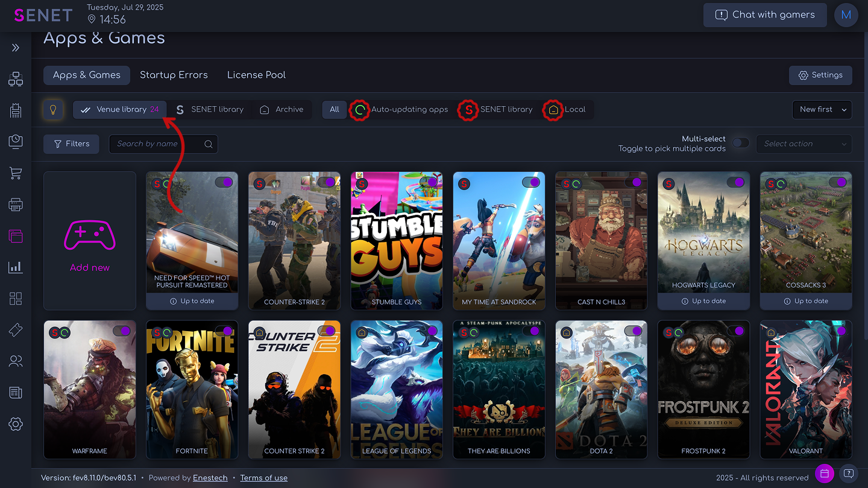
Task: Expand the sidebar with double chevron
Action: pyautogui.click(x=16, y=48)
